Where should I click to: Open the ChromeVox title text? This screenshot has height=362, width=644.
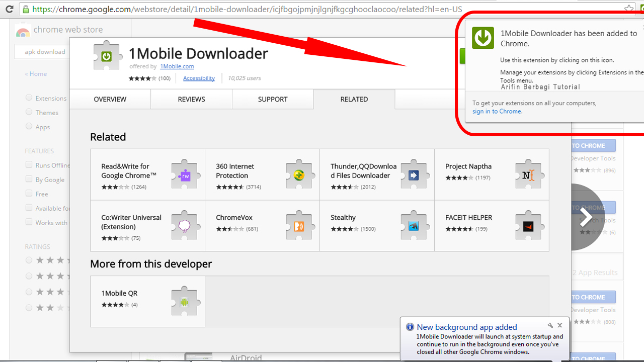(234, 218)
